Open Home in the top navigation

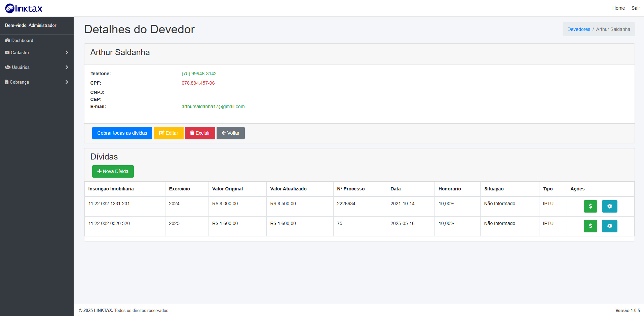coord(618,8)
